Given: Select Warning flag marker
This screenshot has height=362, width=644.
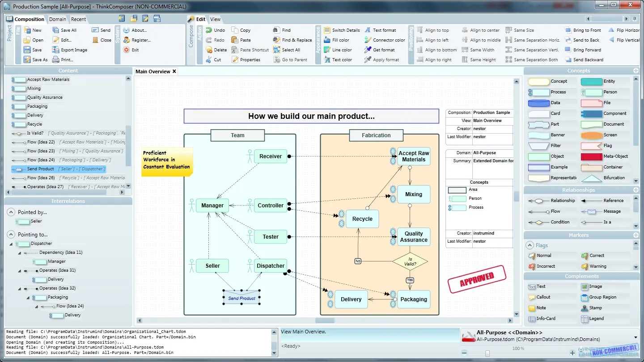Looking at the screenshot, I should (594, 266).
